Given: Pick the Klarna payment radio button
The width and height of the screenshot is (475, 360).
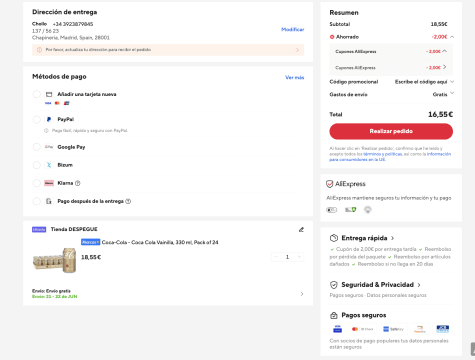Looking at the screenshot, I should point(37,183).
